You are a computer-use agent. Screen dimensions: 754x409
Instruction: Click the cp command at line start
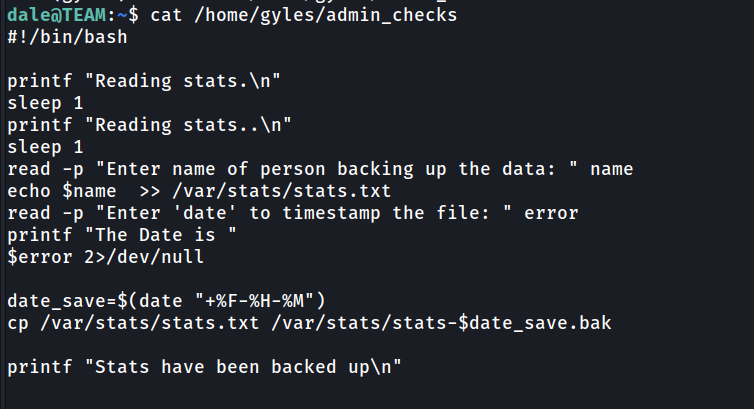click(x=18, y=323)
